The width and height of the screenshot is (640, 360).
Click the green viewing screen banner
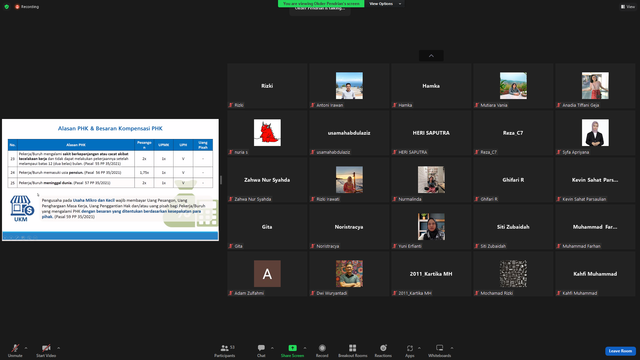tap(321, 4)
